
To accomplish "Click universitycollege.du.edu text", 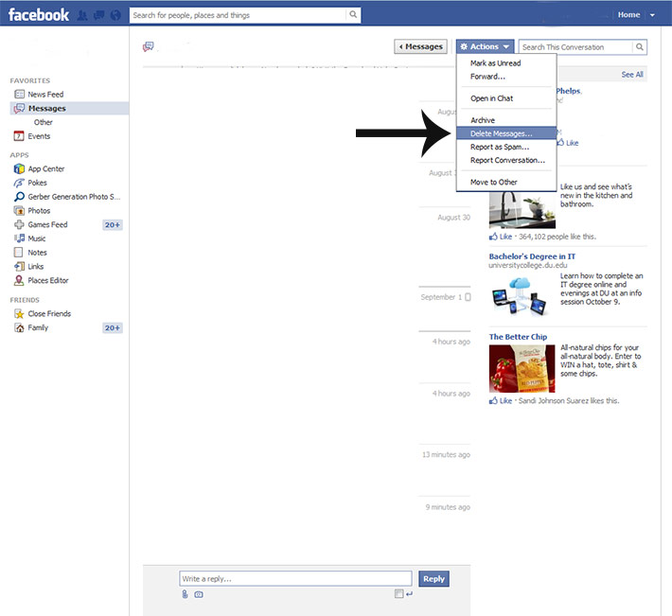I will [528, 265].
